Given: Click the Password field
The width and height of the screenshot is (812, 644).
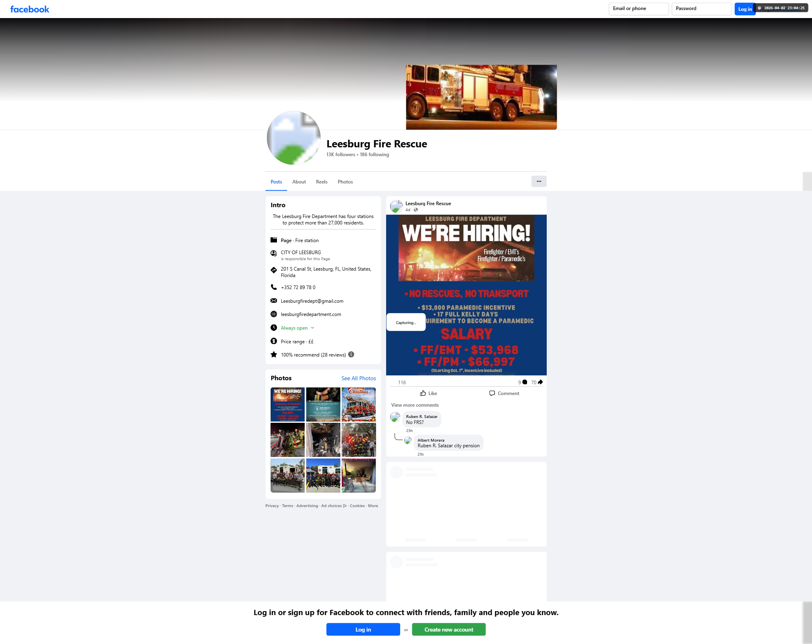Looking at the screenshot, I should pos(702,9).
